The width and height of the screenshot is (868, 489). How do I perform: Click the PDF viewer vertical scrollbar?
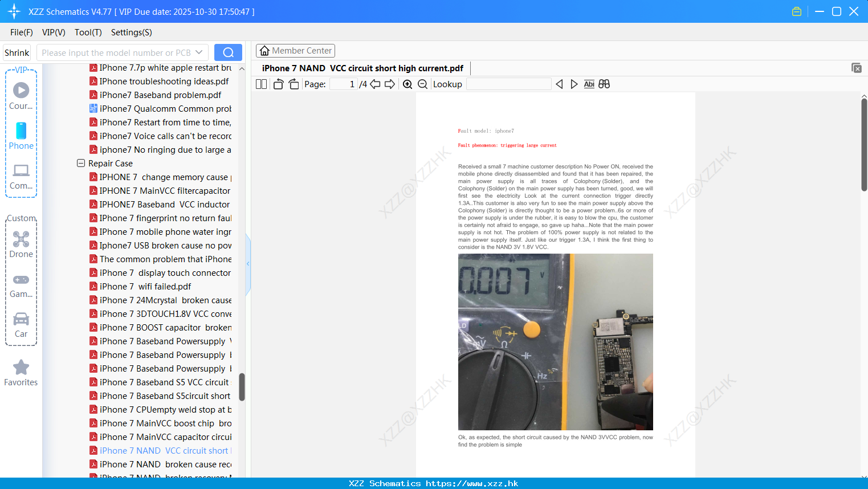(864, 145)
